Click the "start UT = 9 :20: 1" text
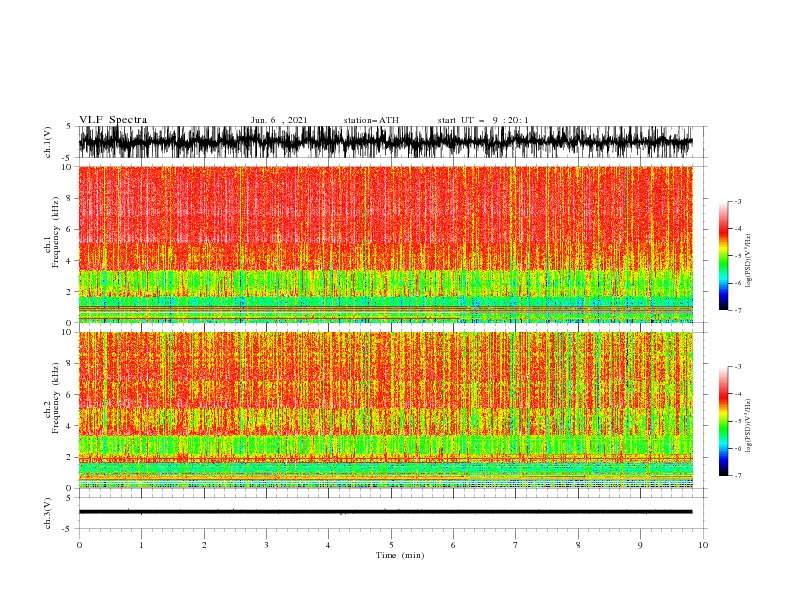 483,120
